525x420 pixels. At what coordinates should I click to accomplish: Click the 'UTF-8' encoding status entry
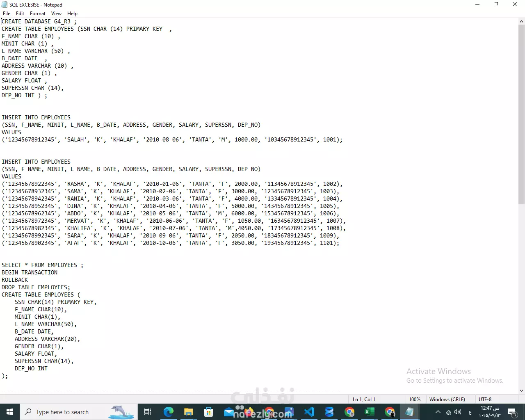(485, 399)
